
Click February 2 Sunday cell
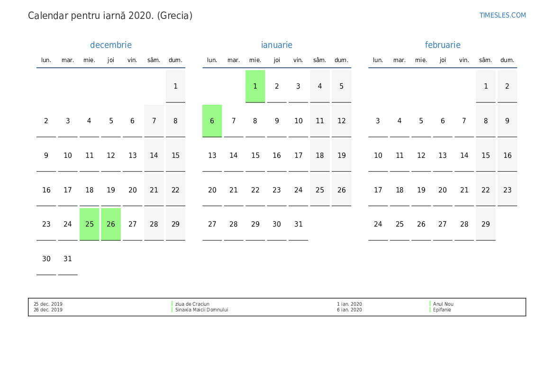tap(508, 86)
